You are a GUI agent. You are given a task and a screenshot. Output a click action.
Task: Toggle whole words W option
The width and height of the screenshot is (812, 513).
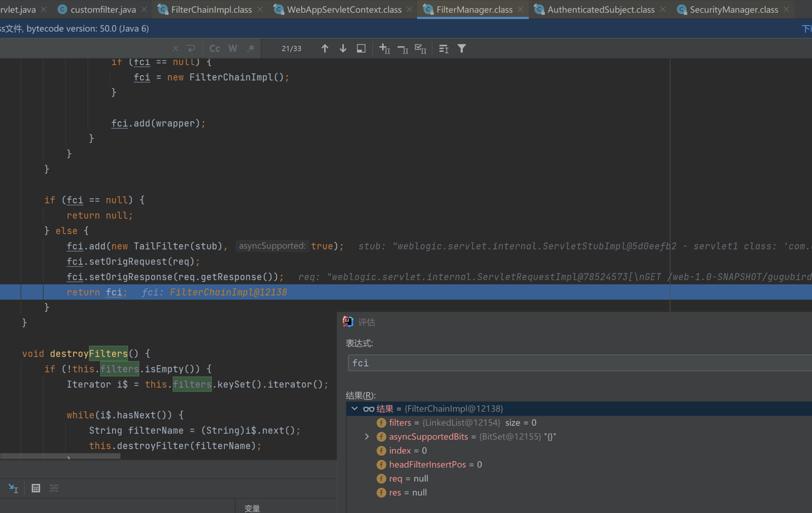point(232,48)
